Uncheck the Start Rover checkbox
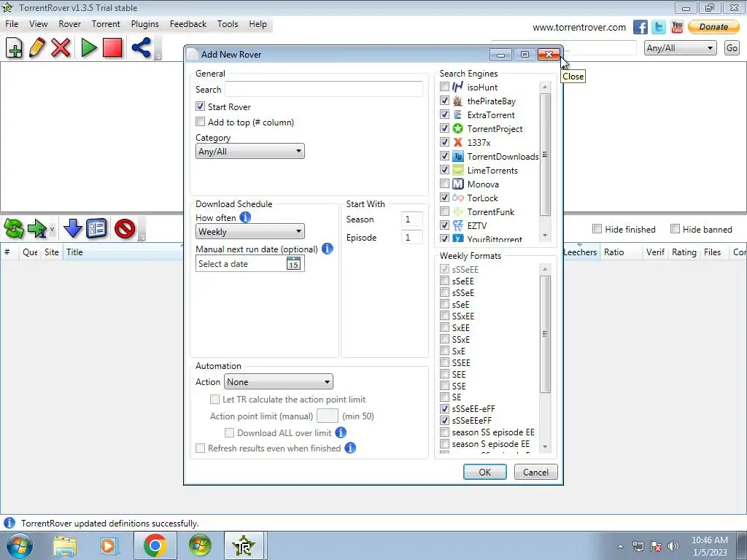The image size is (747, 560). pos(200,106)
